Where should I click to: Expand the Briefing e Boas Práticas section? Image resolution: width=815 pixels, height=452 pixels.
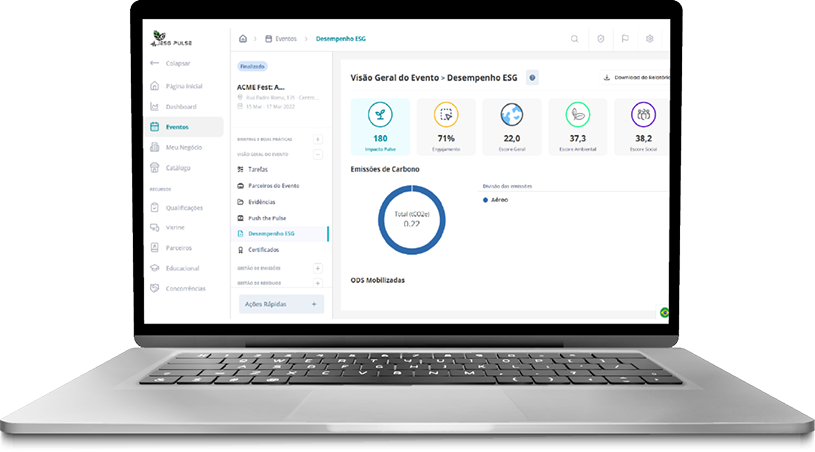(318, 139)
